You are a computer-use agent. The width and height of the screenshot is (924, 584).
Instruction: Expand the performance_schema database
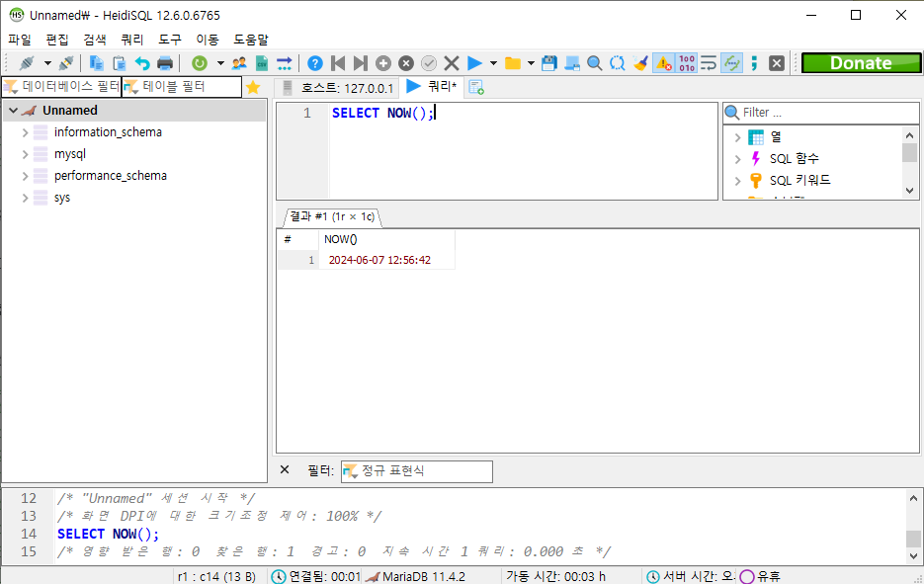(26, 176)
